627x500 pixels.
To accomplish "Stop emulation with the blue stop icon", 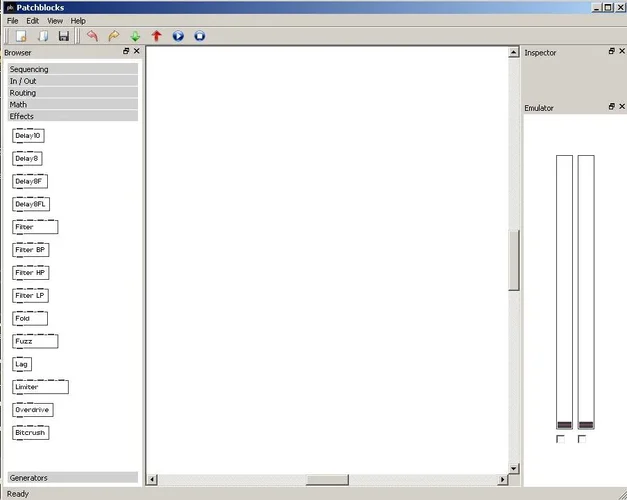I will pyautogui.click(x=200, y=36).
